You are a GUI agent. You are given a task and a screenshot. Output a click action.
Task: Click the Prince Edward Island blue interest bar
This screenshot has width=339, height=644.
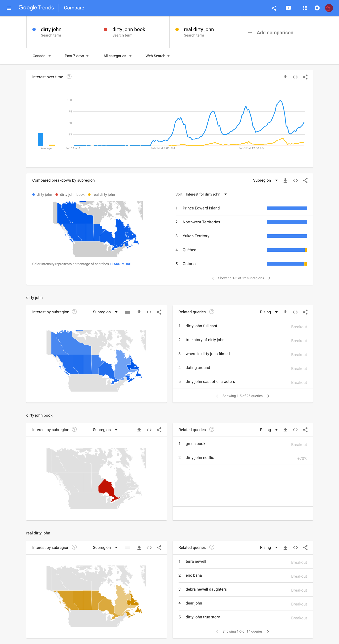coord(287,208)
